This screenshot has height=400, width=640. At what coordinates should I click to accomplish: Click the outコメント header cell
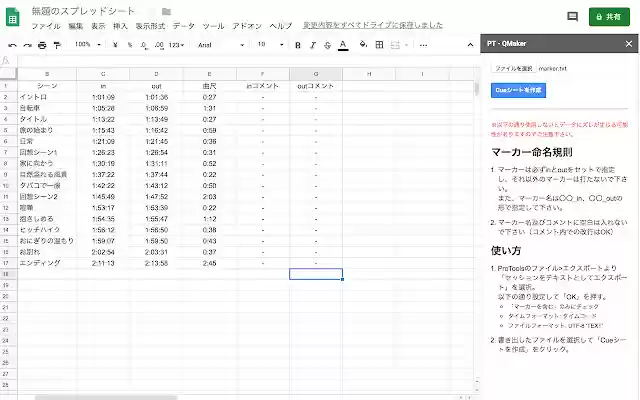click(316, 86)
